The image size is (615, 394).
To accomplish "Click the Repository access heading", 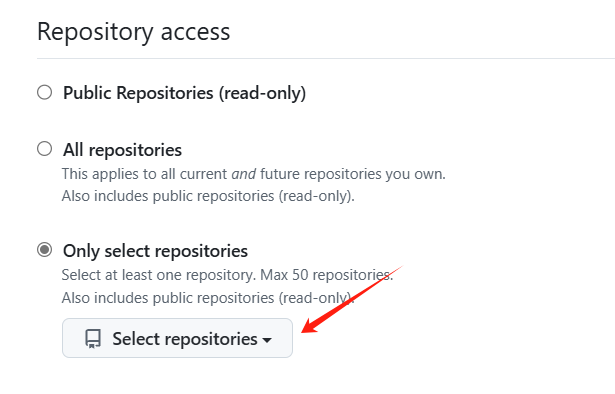I will [133, 32].
